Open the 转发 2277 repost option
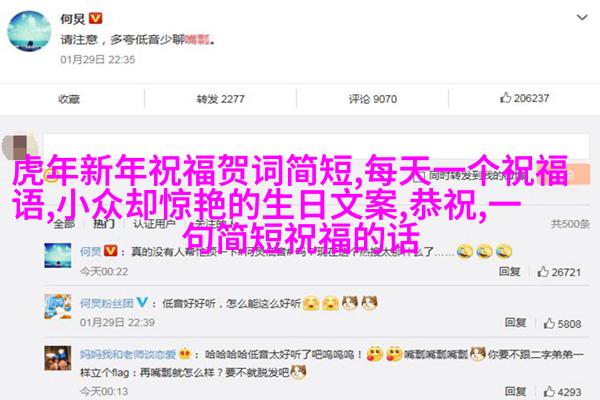600x400 pixels. (220, 99)
